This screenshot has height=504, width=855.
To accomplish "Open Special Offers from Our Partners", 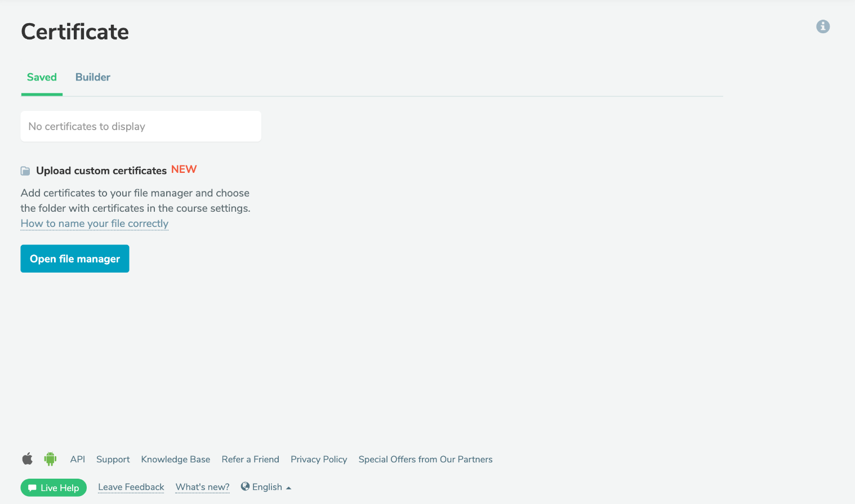I will [425, 459].
